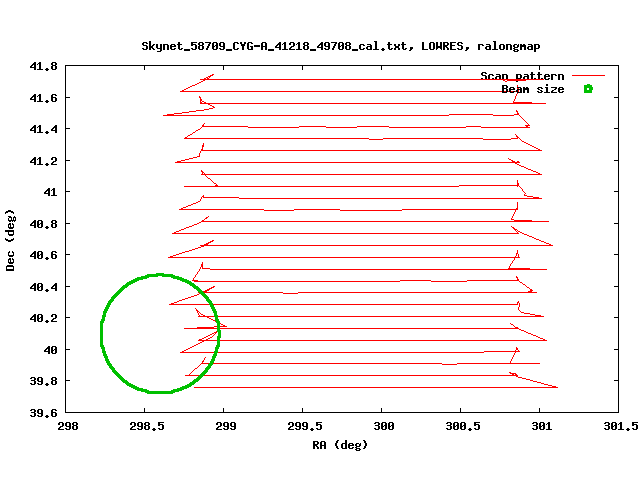Click the y-axis tick label 41.4
Viewport: 640px width, 480px height.
(43, 129)
